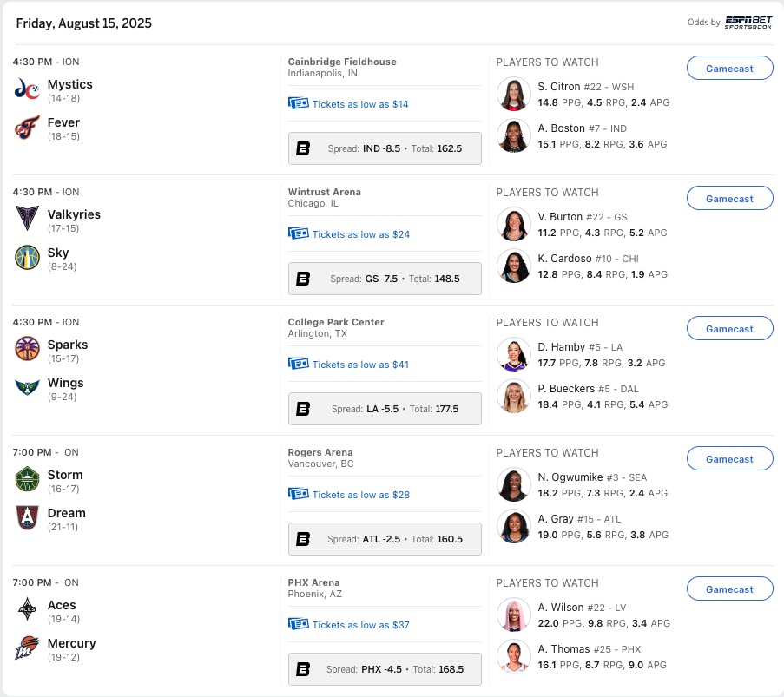The width and height of the screenshot is (784, 697).
Task: Click the ATL -2.5 spread odds box
Action: [385, 539]
